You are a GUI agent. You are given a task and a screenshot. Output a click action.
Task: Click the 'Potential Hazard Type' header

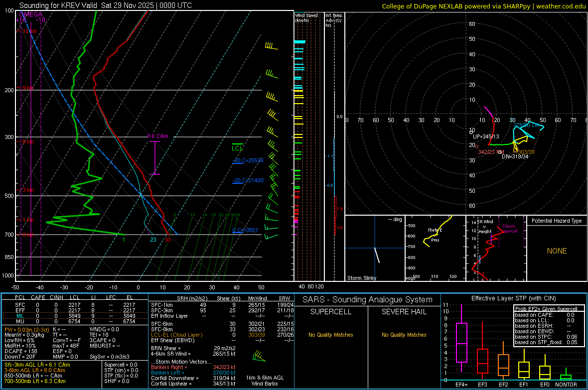(557, 221)
